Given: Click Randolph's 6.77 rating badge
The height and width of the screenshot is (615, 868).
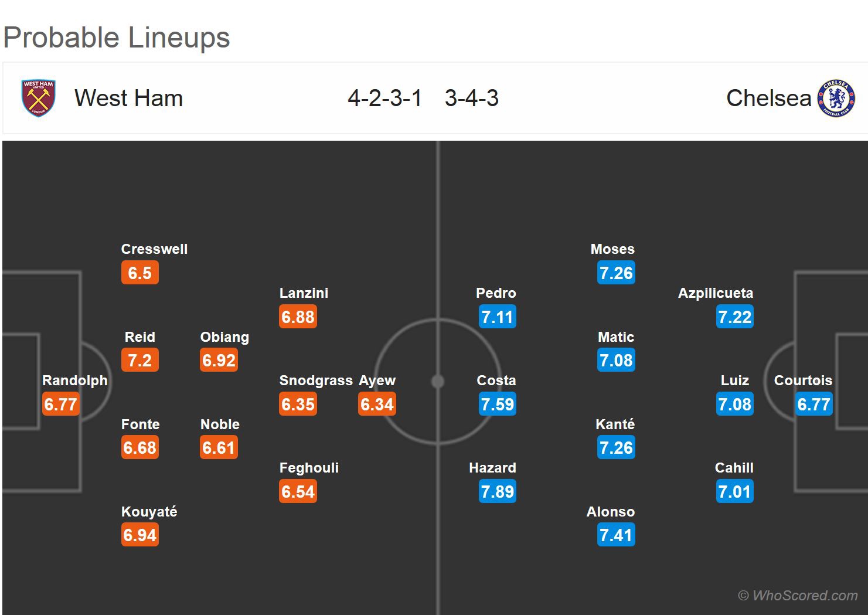Looking at the screenshot, I should click(x=60, y=404).
